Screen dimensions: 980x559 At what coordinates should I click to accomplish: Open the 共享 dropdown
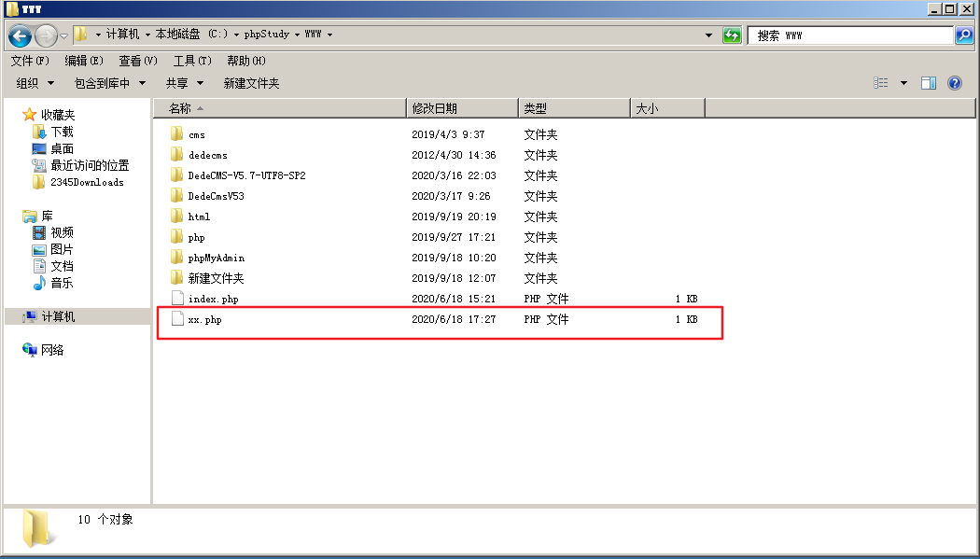(185, 83)
